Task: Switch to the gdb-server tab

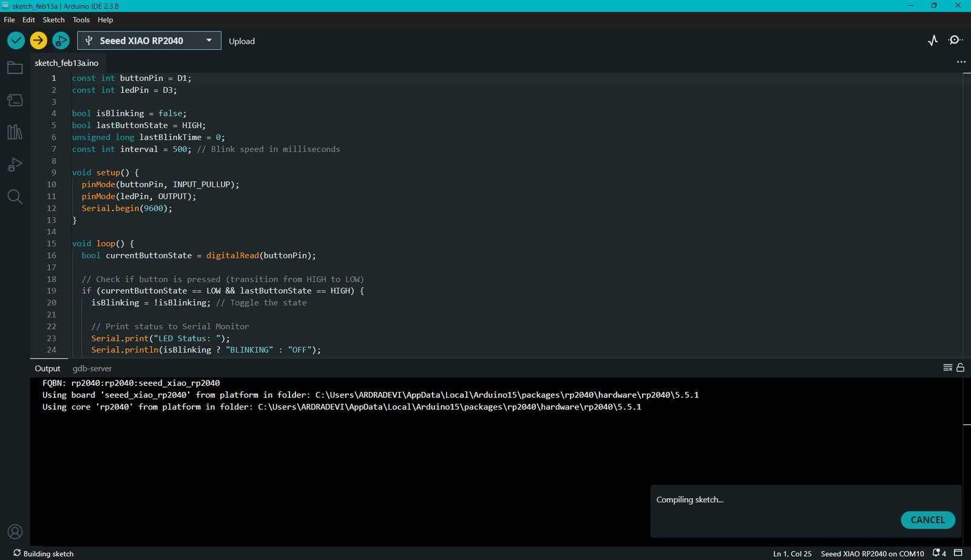Action: (92, 368)
